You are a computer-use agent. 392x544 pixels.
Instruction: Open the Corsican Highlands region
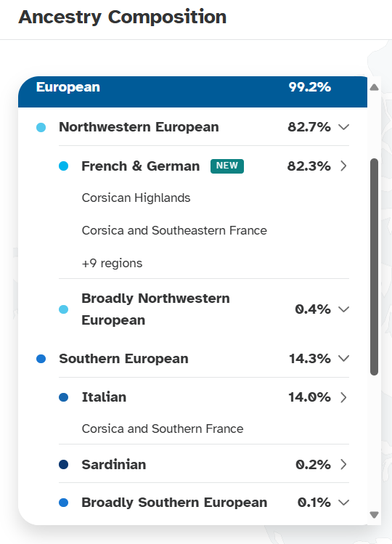point(136,198)
